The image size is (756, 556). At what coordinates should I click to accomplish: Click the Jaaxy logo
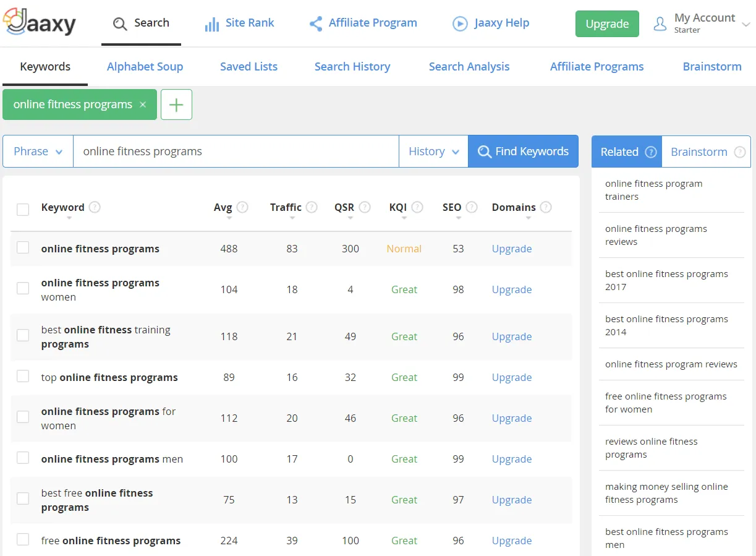click(40, 23)
